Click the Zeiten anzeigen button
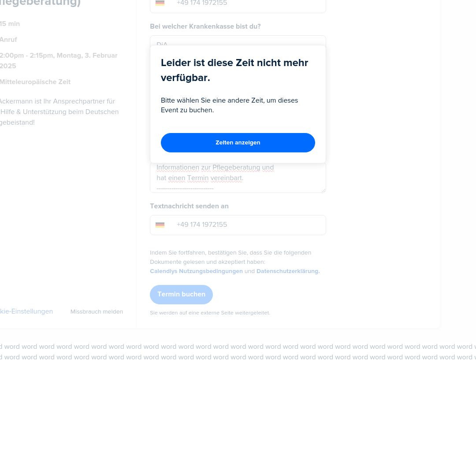 pyautogui.click(x=238, y=143)
